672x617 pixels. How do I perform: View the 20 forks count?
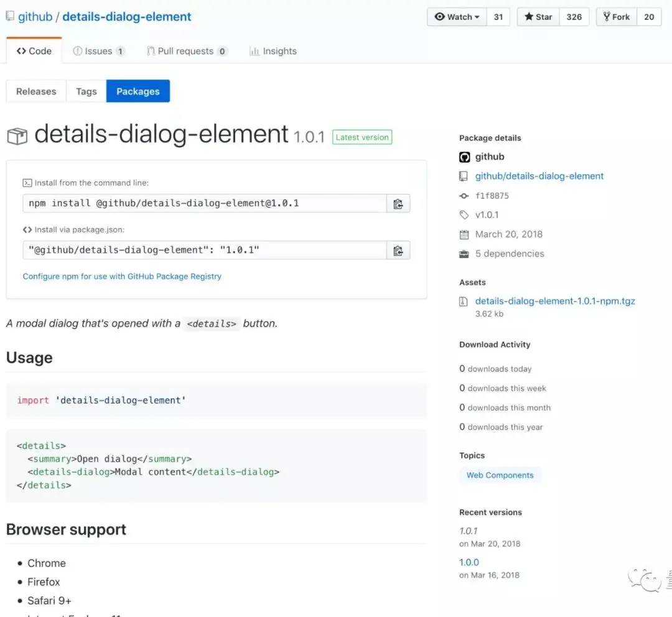649,17
